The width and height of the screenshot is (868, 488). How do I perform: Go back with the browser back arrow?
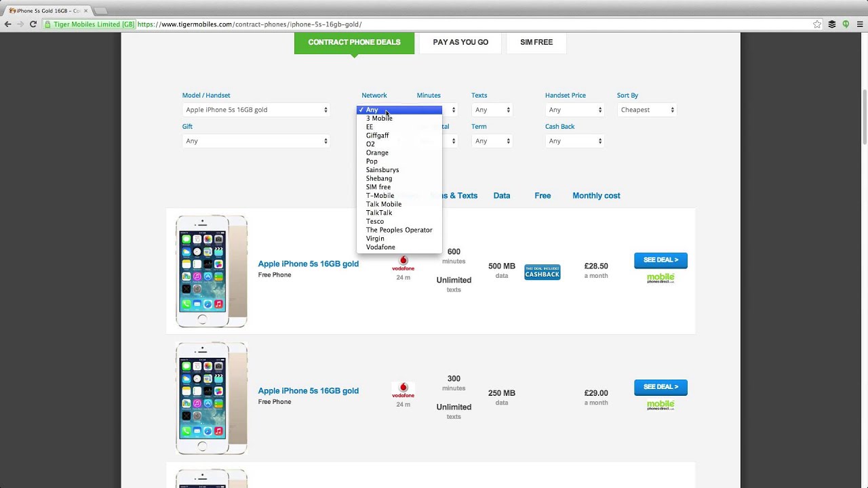coord(7,24)
